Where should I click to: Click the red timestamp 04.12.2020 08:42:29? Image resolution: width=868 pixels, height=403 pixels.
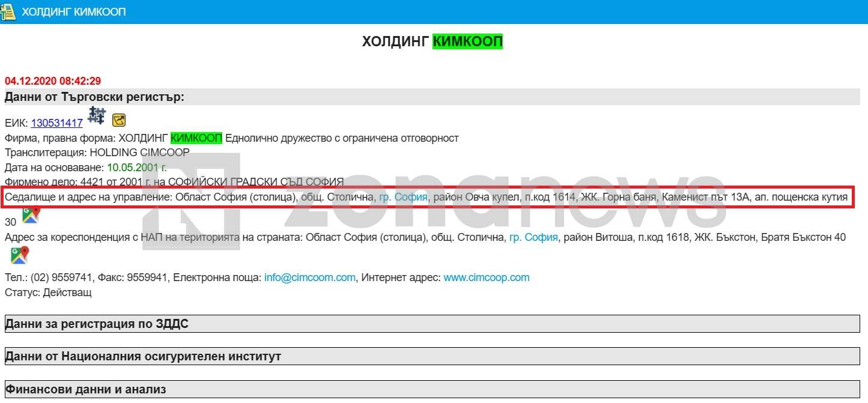53,81
